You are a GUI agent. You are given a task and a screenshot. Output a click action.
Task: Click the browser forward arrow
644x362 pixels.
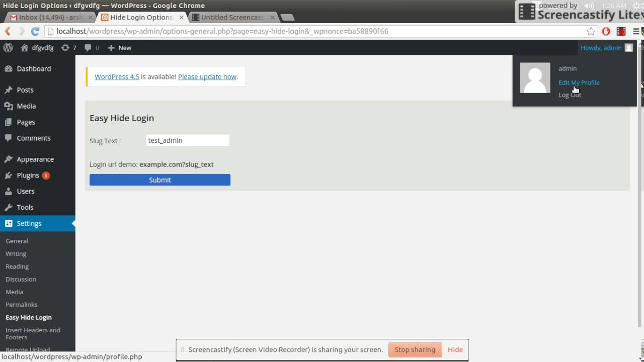tap(22, 31)
